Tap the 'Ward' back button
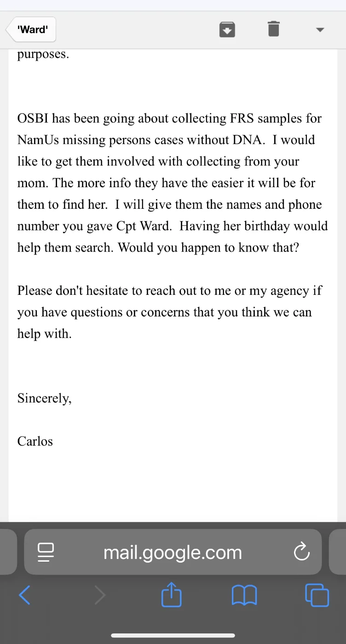Image resolution: width=346 pixels, height=644 pixels. pyautogui.click(x=31, y=30)
